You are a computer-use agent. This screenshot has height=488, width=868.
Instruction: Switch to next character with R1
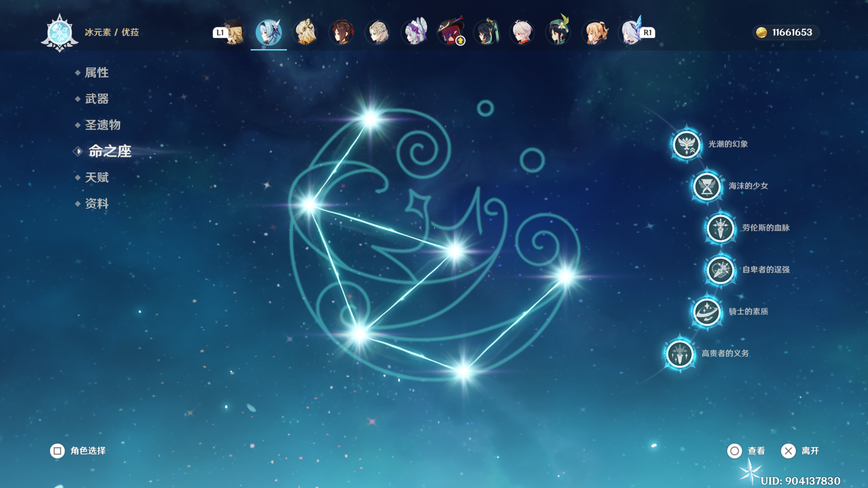[647, 33]
